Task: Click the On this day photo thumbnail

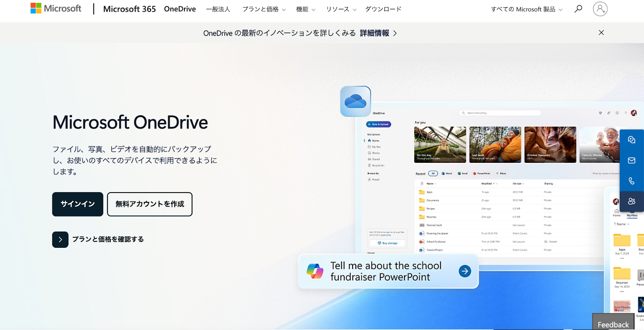Action: tap(440, 145)
